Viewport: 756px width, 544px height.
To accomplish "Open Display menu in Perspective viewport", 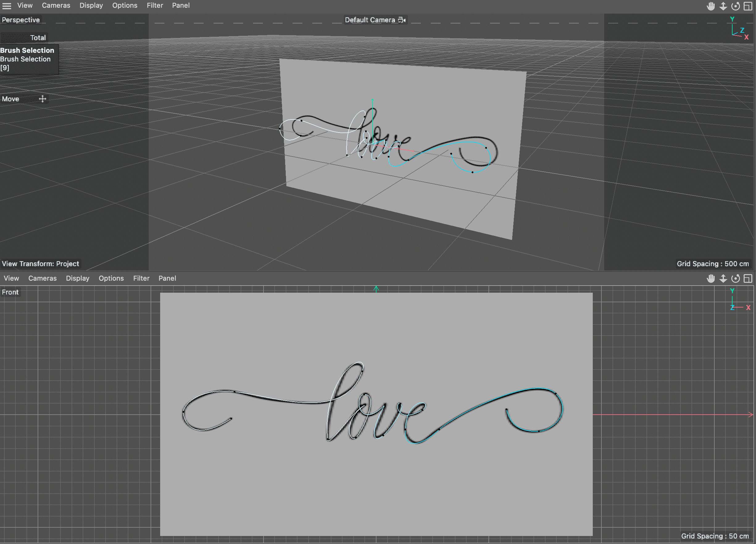I will coord(91,5).
